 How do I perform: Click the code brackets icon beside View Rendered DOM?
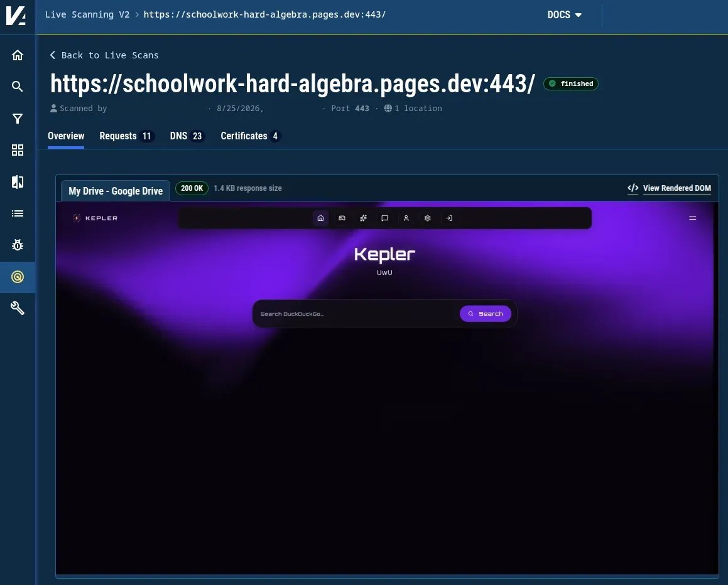tap(633, 188)
